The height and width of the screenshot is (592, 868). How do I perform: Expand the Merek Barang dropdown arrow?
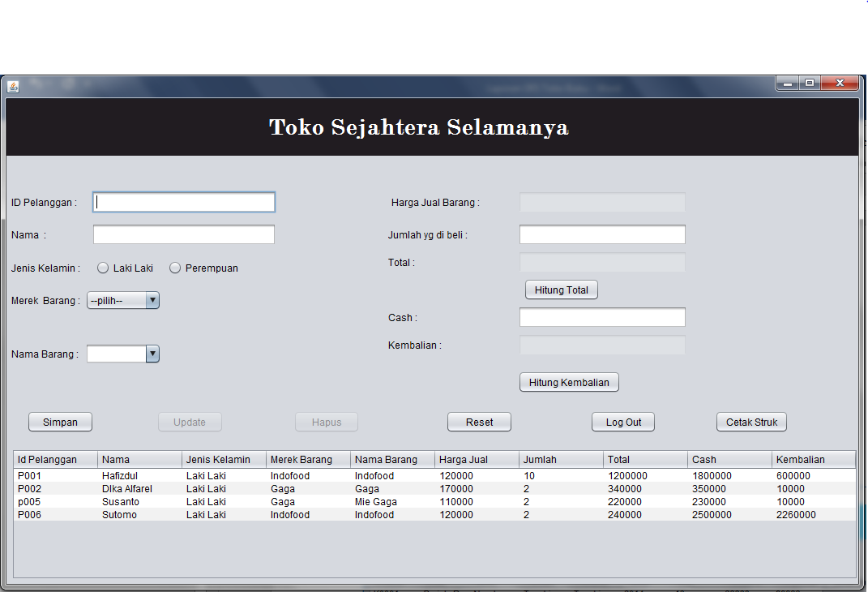click(152, 299)
